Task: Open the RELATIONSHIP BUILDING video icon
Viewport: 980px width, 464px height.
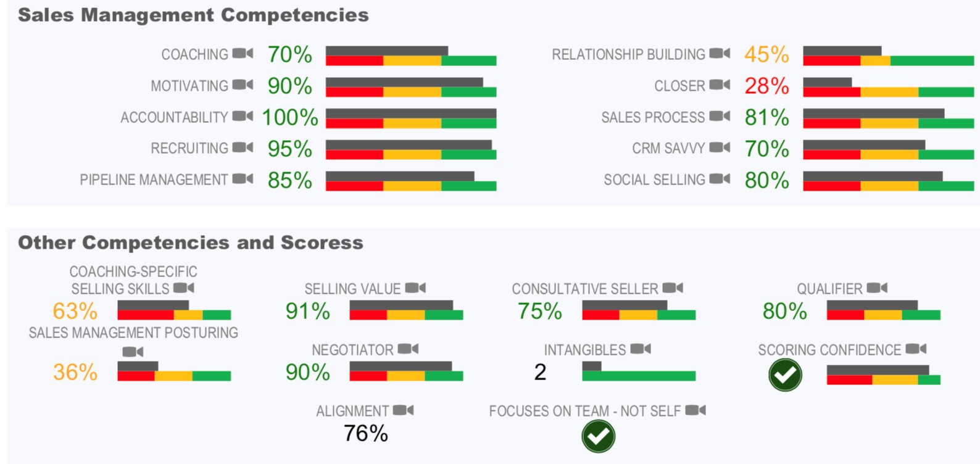Action: click(720, 54)
